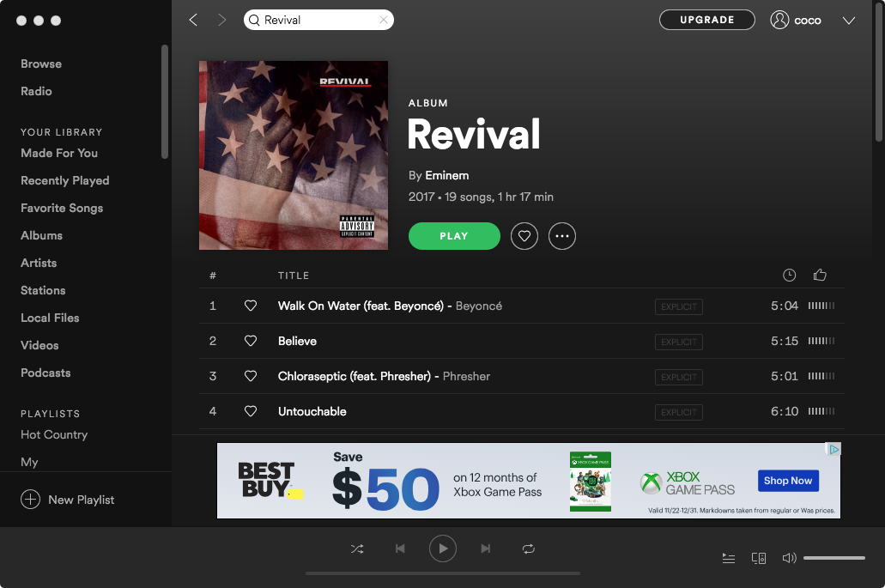The image size is (885, 588).
Task: Like Chloraseptic with its heart
Action: pyautogui.click(x=251, y=376)
